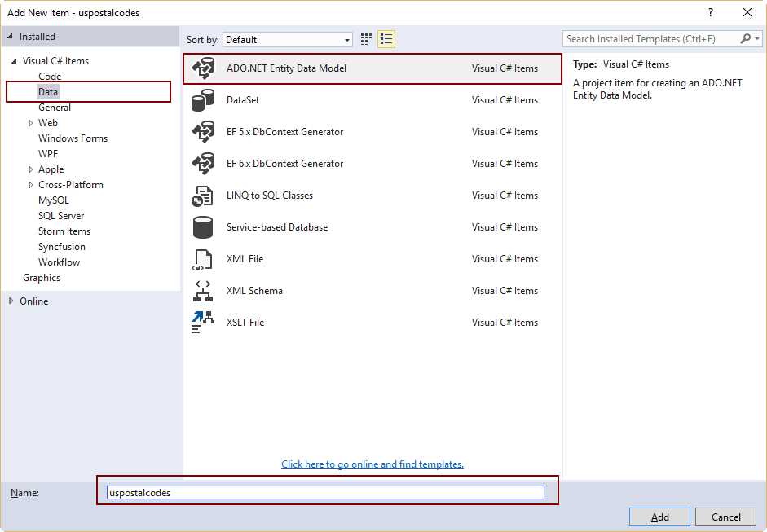Switch to small icons view

point(365,38)
